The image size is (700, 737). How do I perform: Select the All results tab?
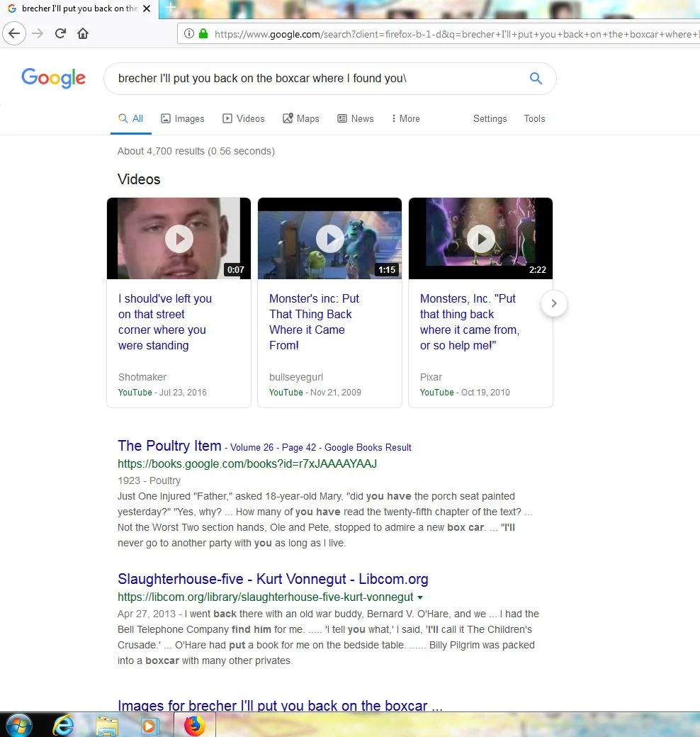point(130,118)
